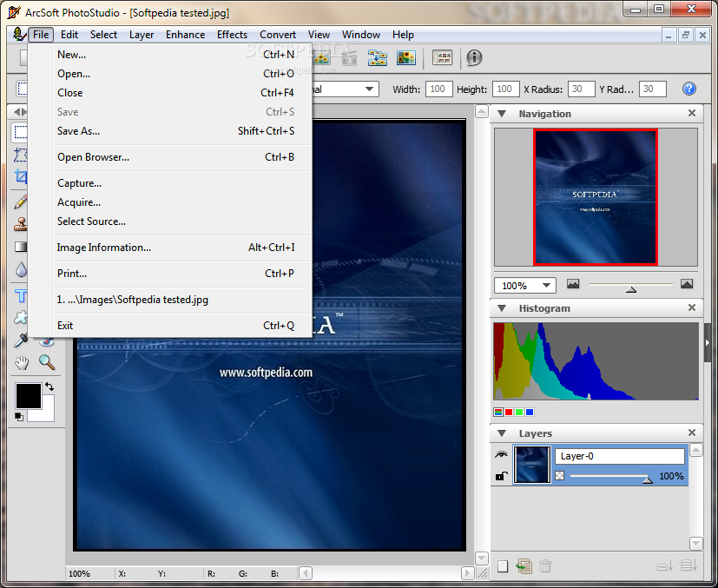
Task: Toggle Layer-0 visibility eye
Action: [502, 455]
